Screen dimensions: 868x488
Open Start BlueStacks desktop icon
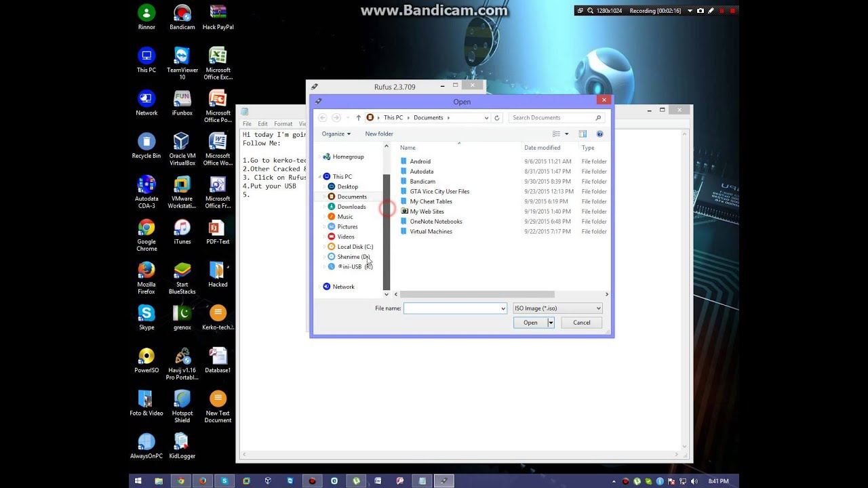tap(182, 278)
